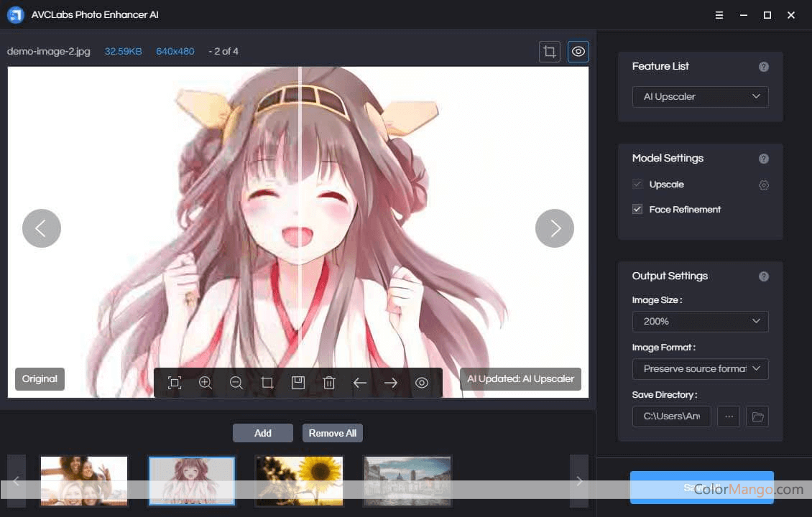Open the save directory folder icon
The height and width of the screenshot is (517, 812).
[x=756, y=416]
